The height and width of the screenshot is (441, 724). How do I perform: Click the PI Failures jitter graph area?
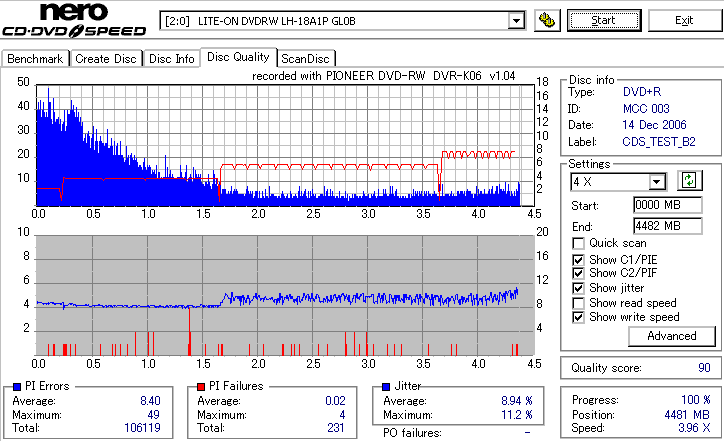(x=285, y=296)
